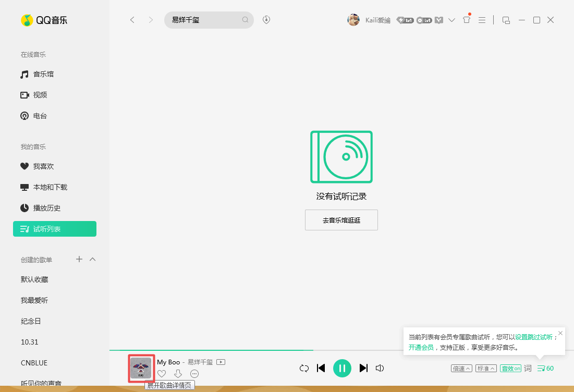Open 倍速 playback speed dropdown
The height and width of the screenshot is (392, 574).
(x=461, y=369)
